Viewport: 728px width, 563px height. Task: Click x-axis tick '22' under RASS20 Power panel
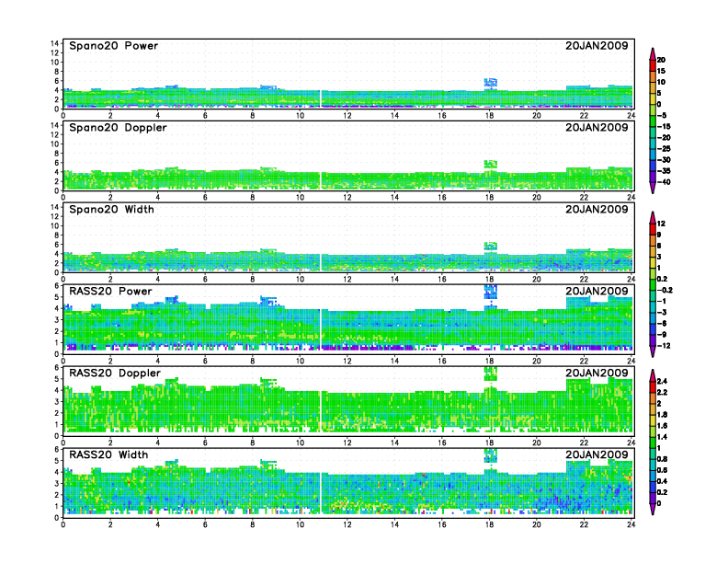pos(584,361)
